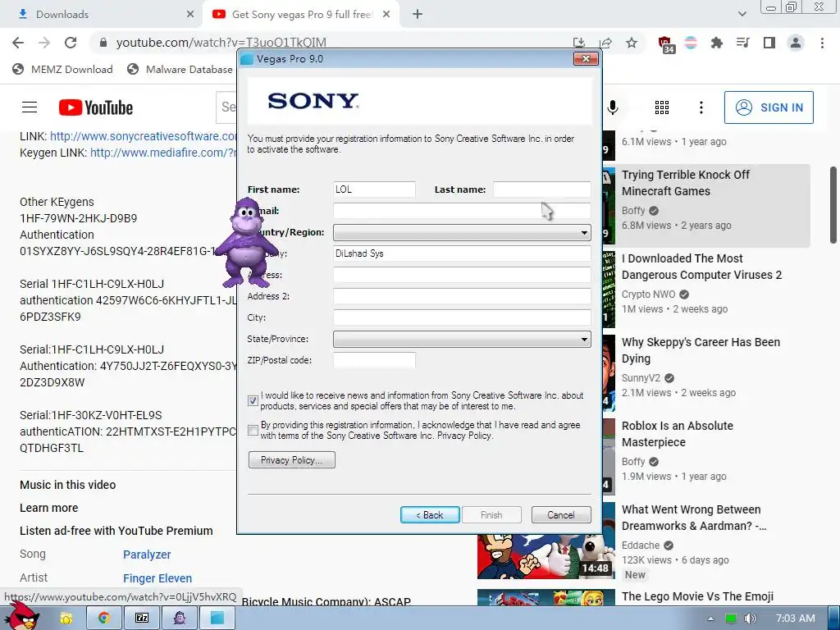Select the Get Sony vegas Pro 9 tab

(x=300, y=15)
